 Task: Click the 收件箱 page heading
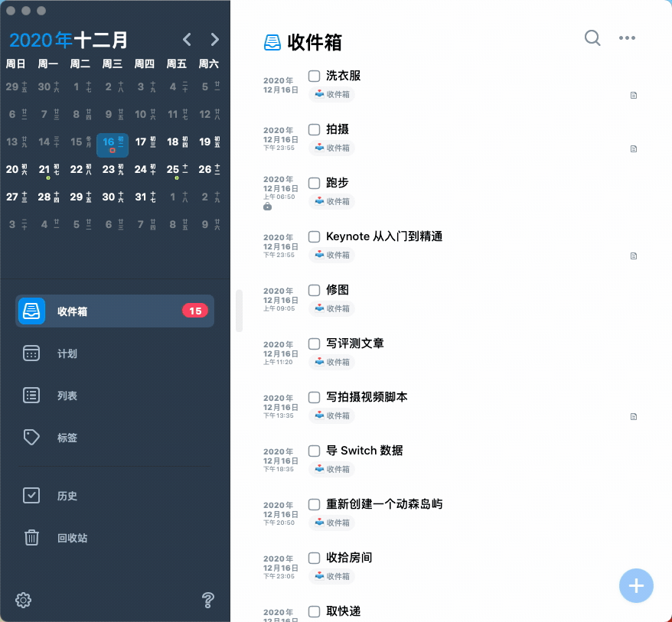point(315,42)
